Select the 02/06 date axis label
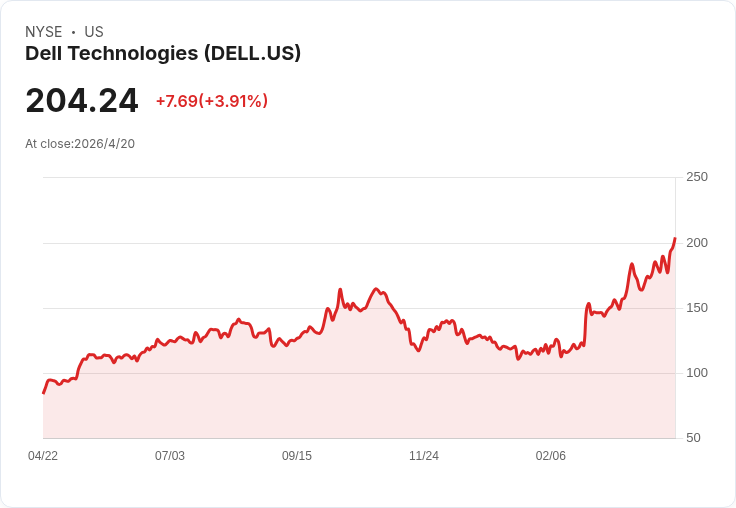This screenshot has width=736, height=508. (551, 456)
